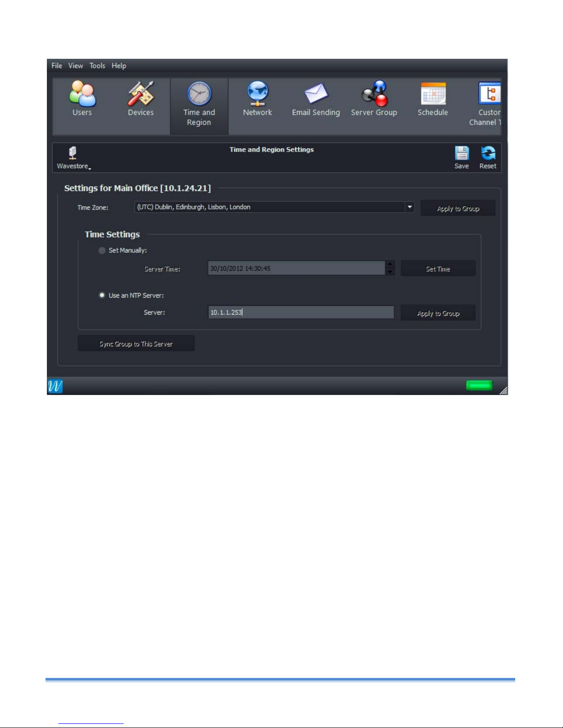Viewport: 563px width, 728px height.
Task: Click the 'Time and Region Settings' title text
Action: 272,150
